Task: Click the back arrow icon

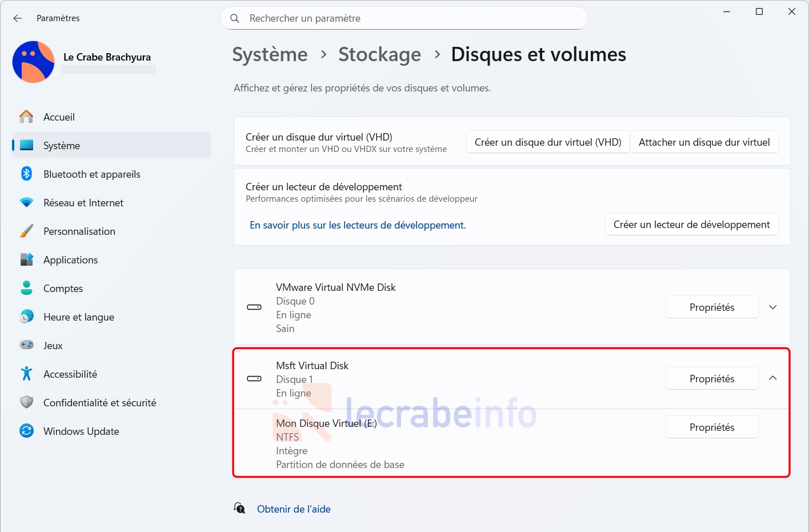Action: [18, 18]
